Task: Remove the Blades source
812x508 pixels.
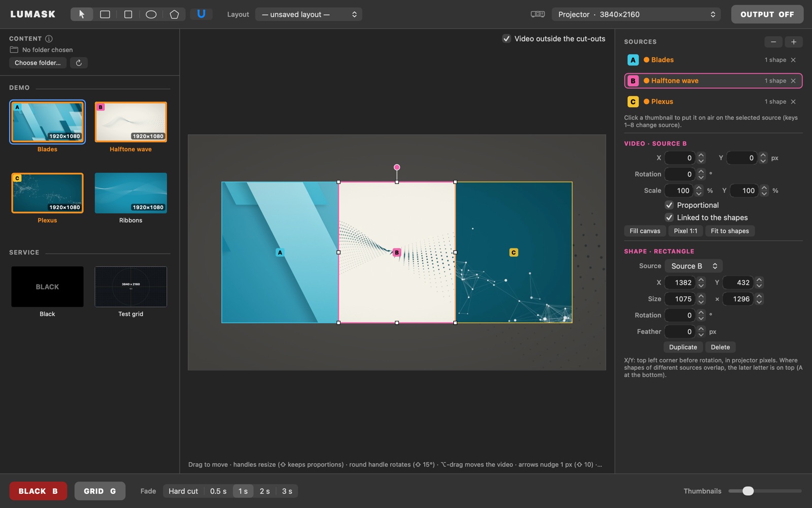Action: [x=793, y=60]
